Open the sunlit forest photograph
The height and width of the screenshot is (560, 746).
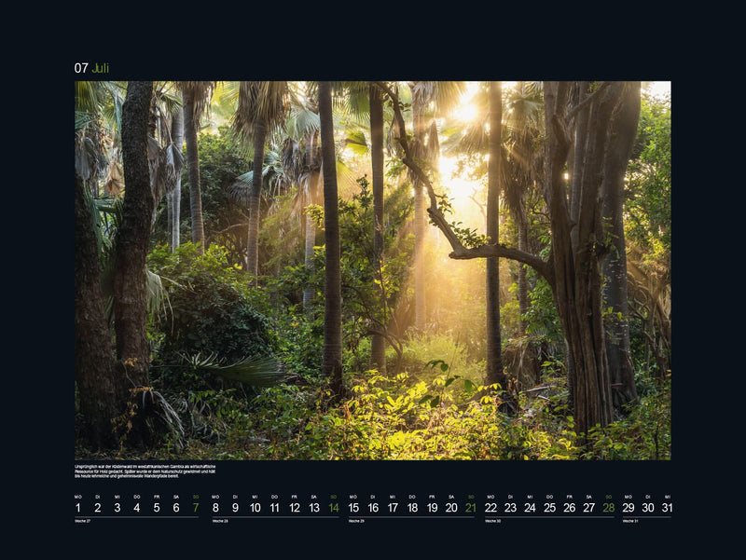tap(372, 270)
